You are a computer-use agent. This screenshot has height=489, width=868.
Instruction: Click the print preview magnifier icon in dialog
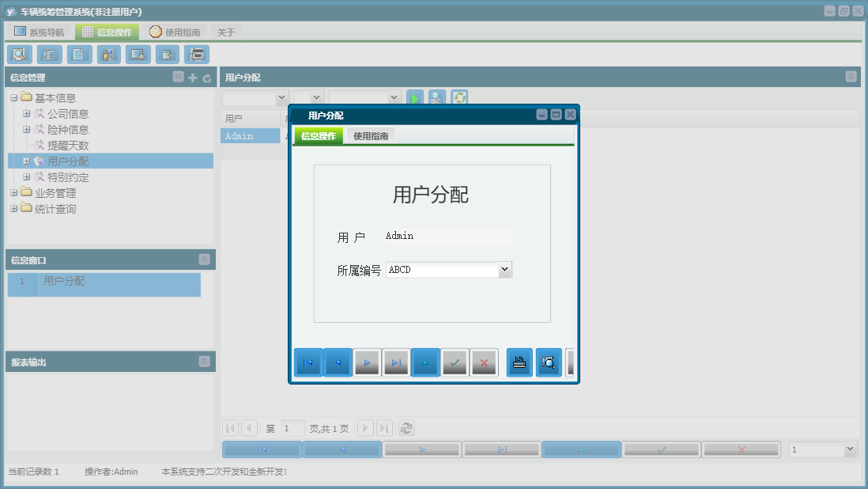click(549, 363)
